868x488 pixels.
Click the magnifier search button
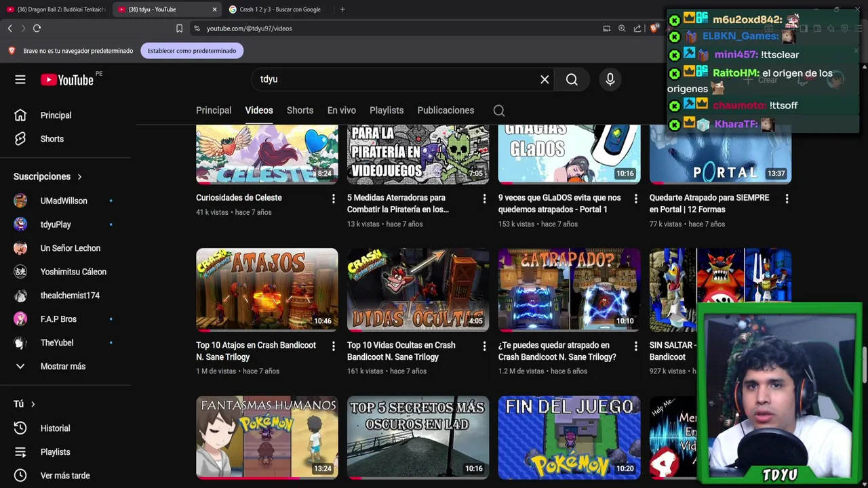572,79
